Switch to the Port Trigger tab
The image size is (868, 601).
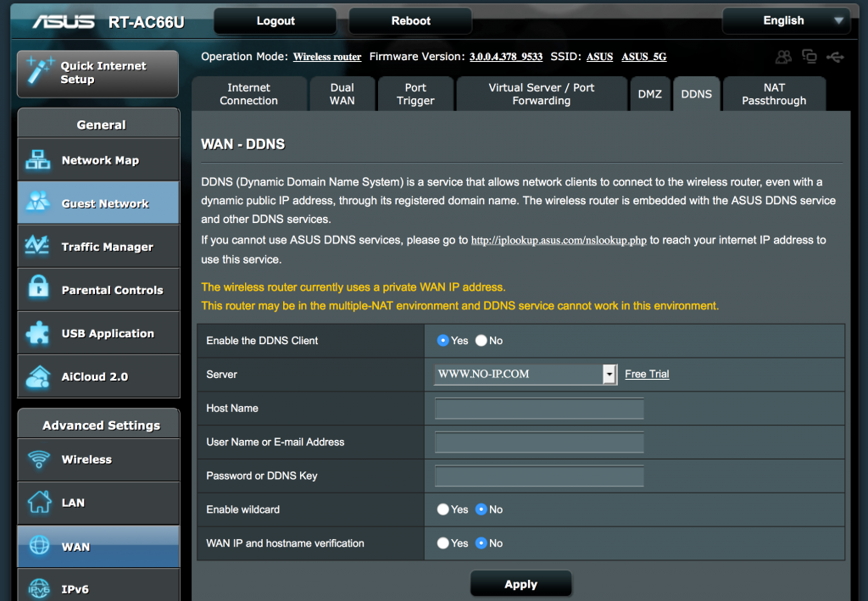pyautogui.click(x=415, y=94)
